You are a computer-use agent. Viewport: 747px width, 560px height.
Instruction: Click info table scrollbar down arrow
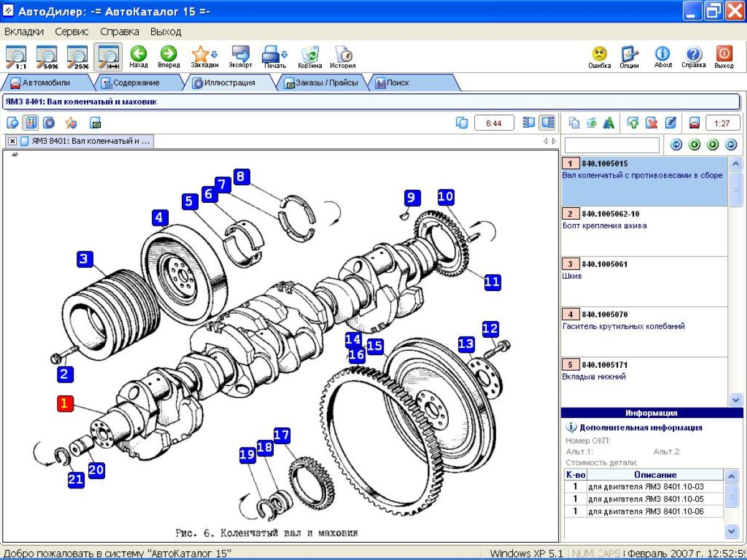pyautogui.click(x=732, y=531)
